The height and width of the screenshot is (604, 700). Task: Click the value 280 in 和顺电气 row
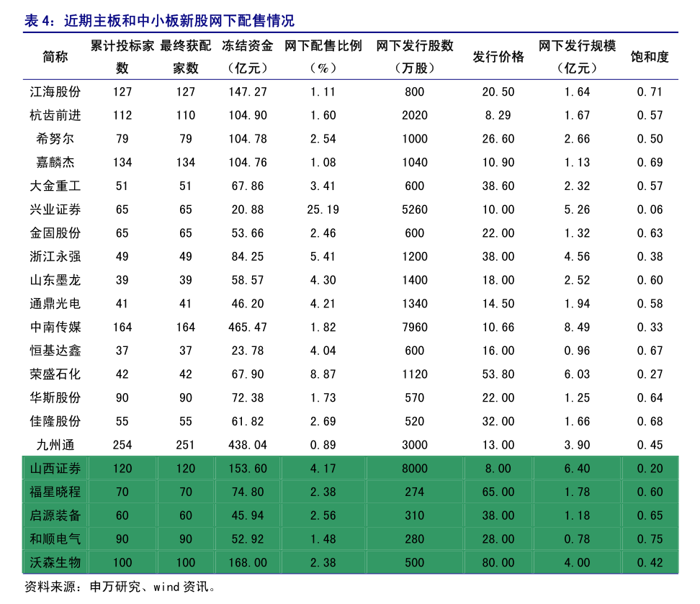(415, 538)
